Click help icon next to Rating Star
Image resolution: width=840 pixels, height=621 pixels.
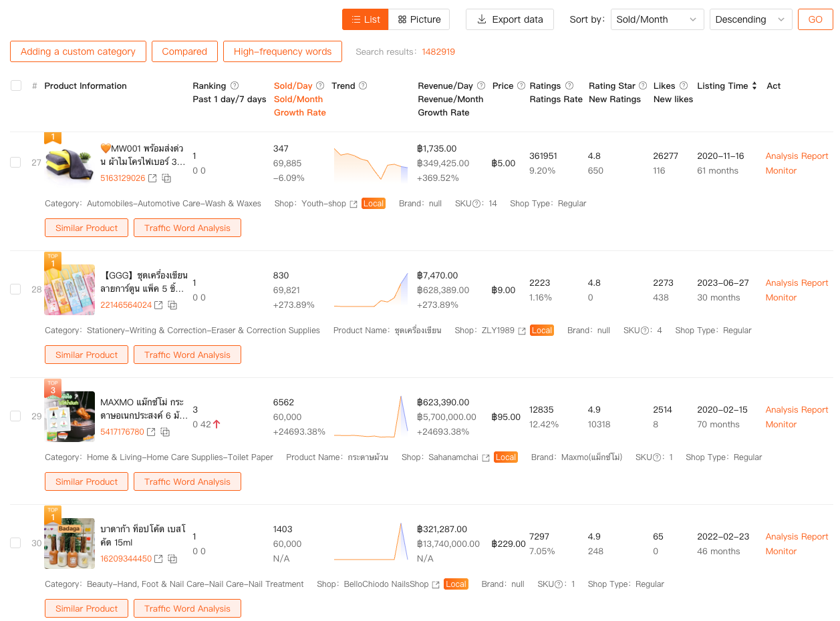click(x=643, y=85)
